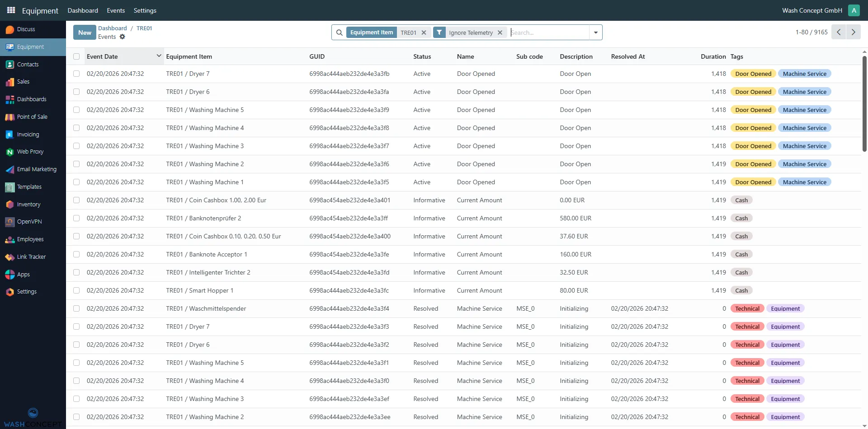Toggle Event Date column sort arrow
868x429 pixels.
click(159, 56)
